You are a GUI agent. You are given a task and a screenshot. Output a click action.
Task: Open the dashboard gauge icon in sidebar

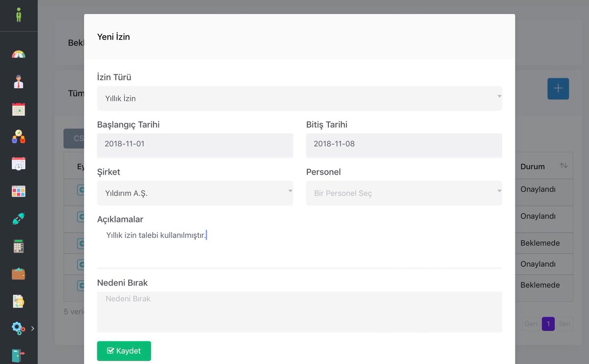19,54
